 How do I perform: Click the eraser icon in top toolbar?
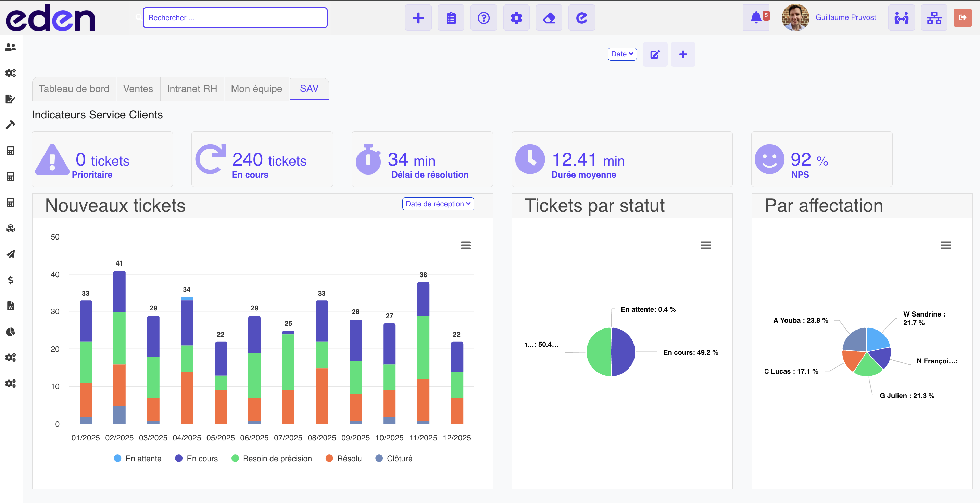click(x=549, y=18)
